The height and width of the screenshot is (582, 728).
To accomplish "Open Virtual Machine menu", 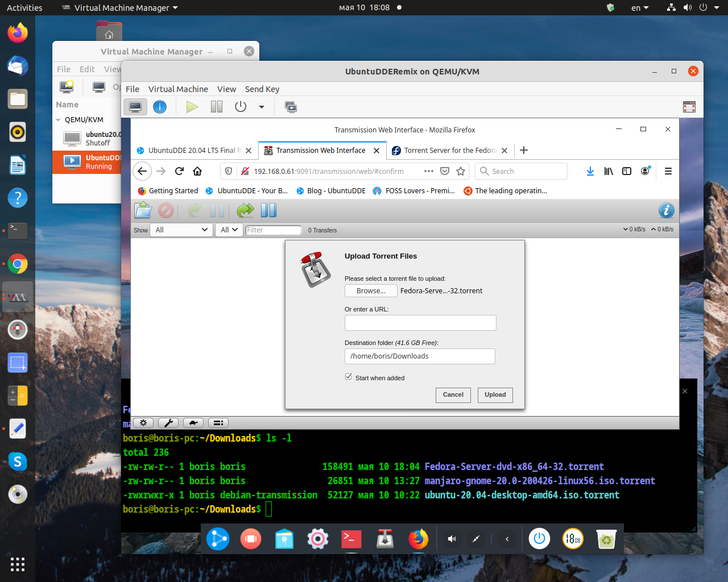I will pos(178,89).
